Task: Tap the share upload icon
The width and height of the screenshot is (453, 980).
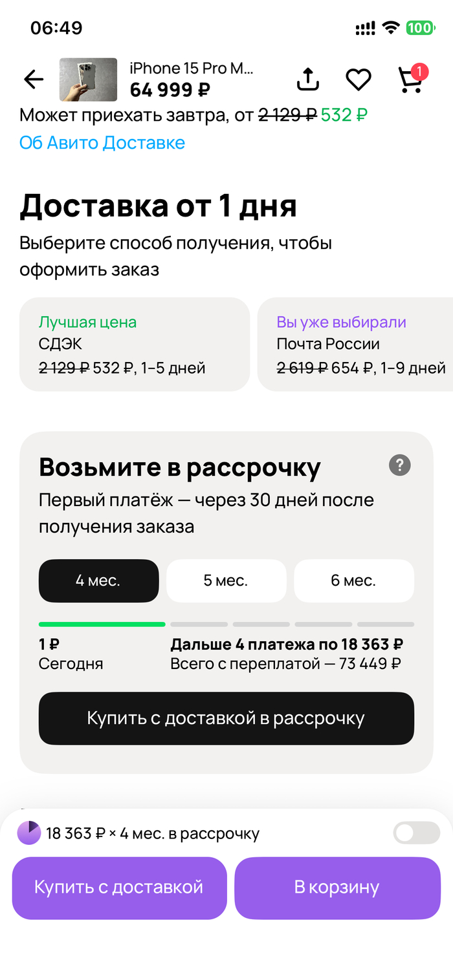Action: (308, 79)
